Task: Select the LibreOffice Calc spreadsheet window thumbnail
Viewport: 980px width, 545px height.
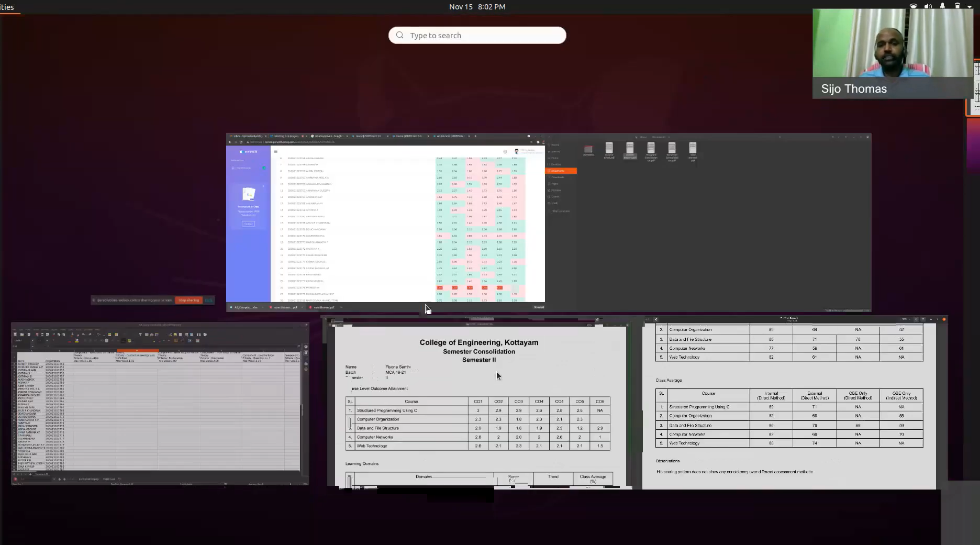Action: click(x=160, y=403)
